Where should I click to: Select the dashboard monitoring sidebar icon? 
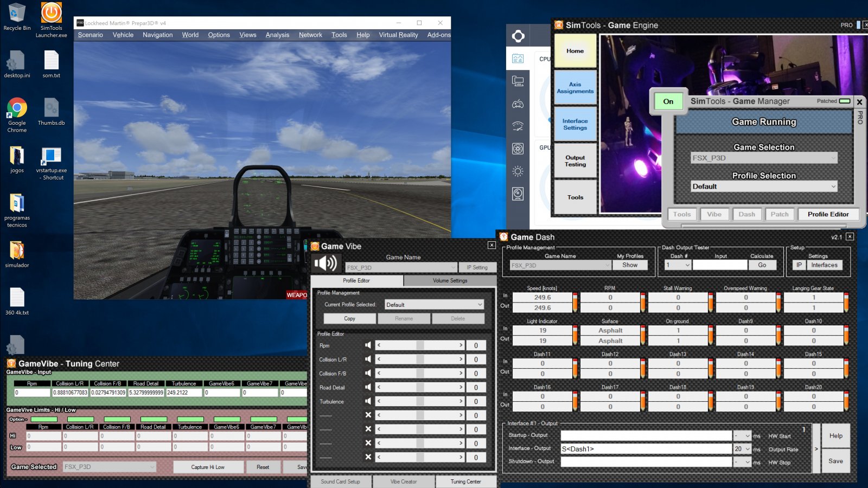(x=518, y=59)
